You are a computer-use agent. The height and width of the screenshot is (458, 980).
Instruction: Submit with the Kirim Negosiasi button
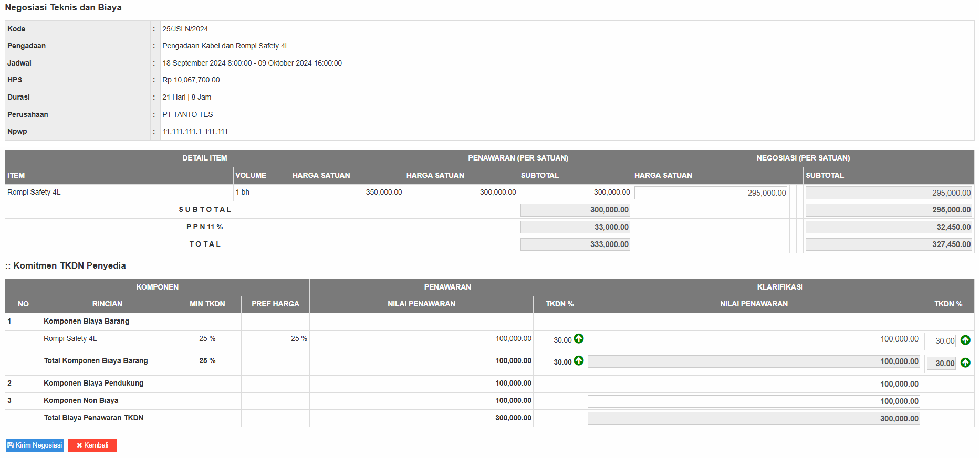pyautogui.click(x=35, y=445)
